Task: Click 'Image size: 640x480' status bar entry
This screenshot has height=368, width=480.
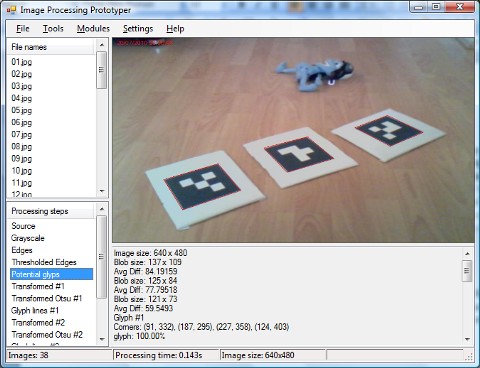Action: click(x=258, y=355)
